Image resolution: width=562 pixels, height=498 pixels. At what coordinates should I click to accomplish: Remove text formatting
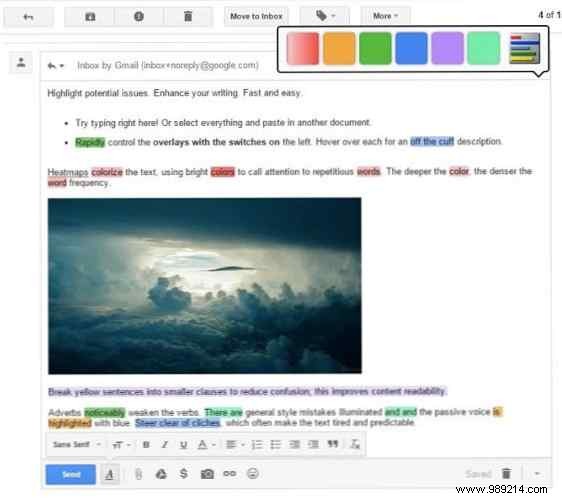[355, 445]
